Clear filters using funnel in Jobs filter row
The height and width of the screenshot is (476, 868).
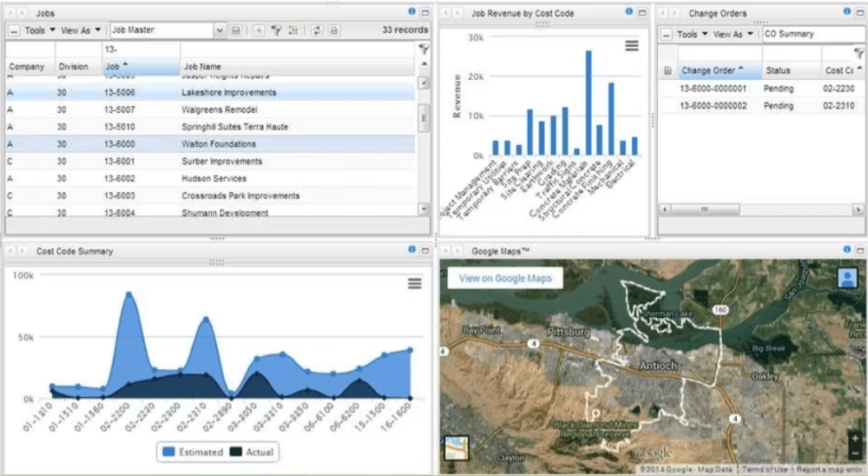(424, 50)
